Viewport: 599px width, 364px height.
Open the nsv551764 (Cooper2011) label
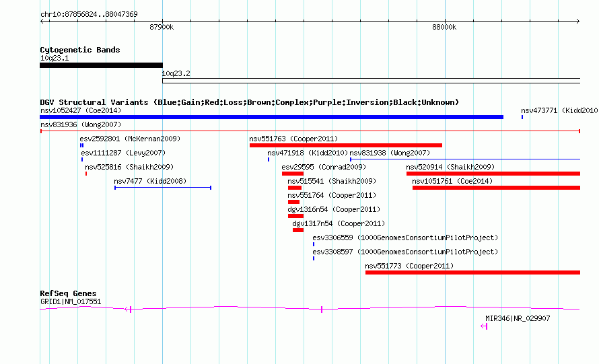(x=332, y=195)
